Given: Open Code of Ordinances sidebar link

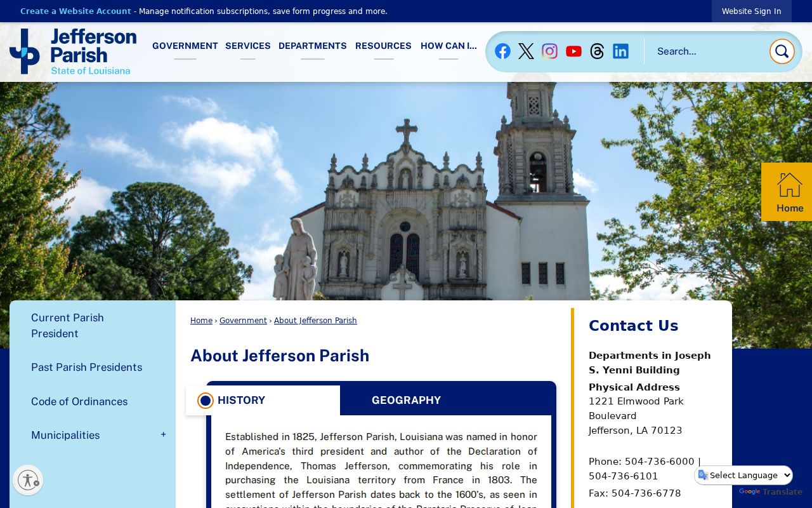Looking at the screenshot, I should point(79,401).
